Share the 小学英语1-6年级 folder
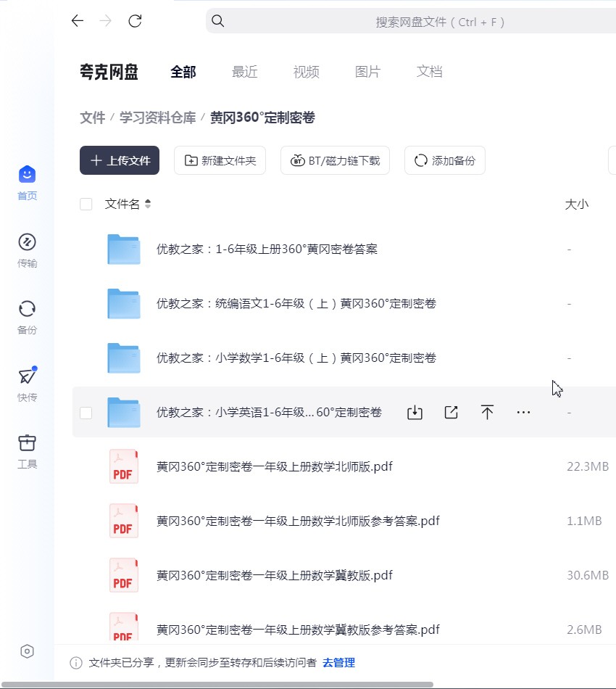Viewport: 616px width, 689px height. coord(451,413)
